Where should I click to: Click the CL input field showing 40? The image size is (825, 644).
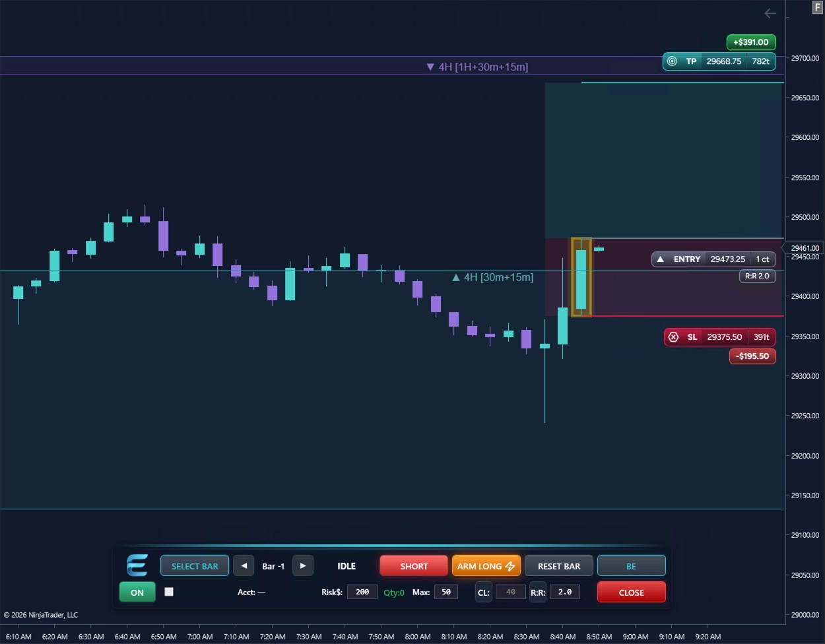tap(510, 592)
